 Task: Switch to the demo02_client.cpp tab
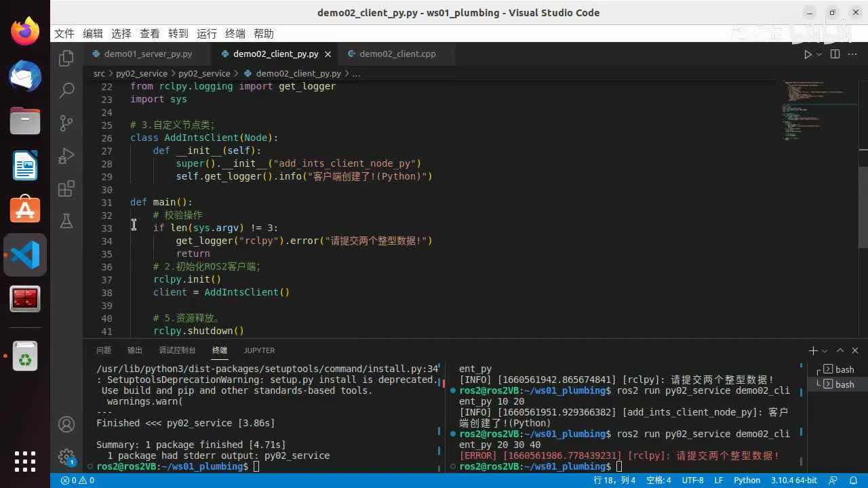pos(397,54)
